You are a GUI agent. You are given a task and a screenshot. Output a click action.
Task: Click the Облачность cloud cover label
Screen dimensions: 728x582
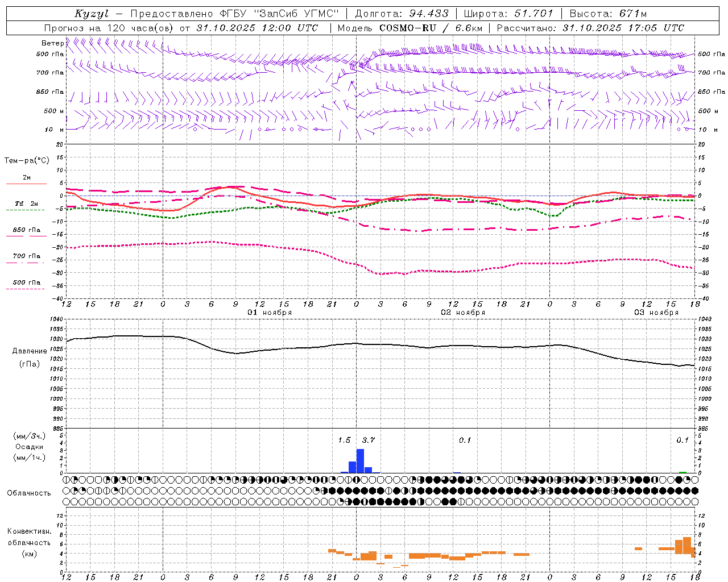coord(29,493)
